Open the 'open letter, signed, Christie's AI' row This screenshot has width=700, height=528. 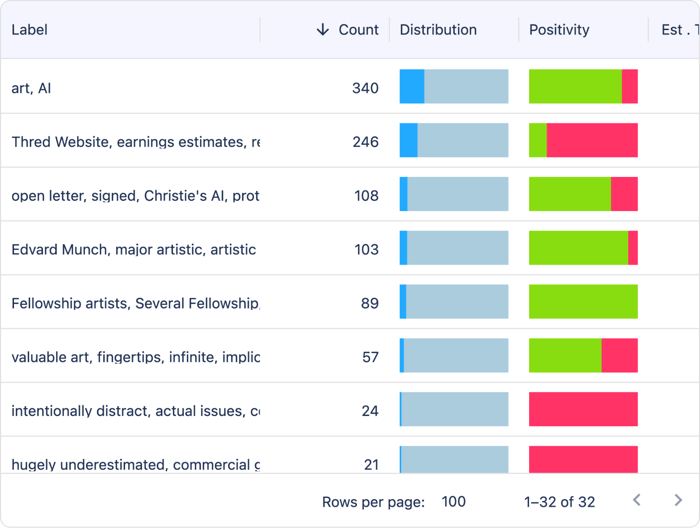coord(135,196)
